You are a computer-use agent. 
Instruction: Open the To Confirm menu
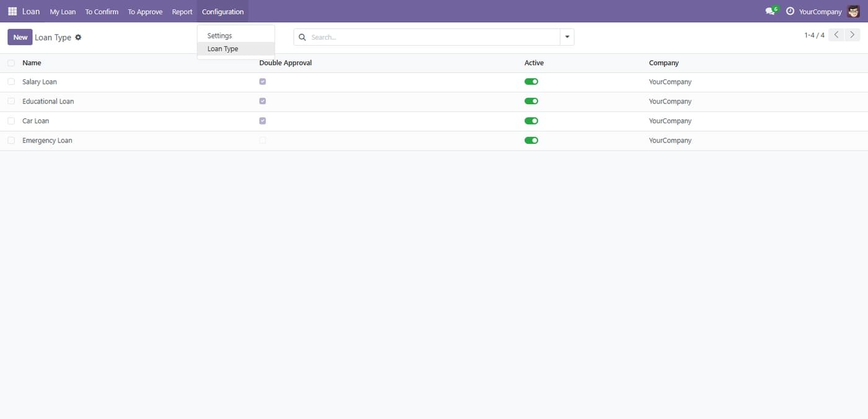[102, 11]
